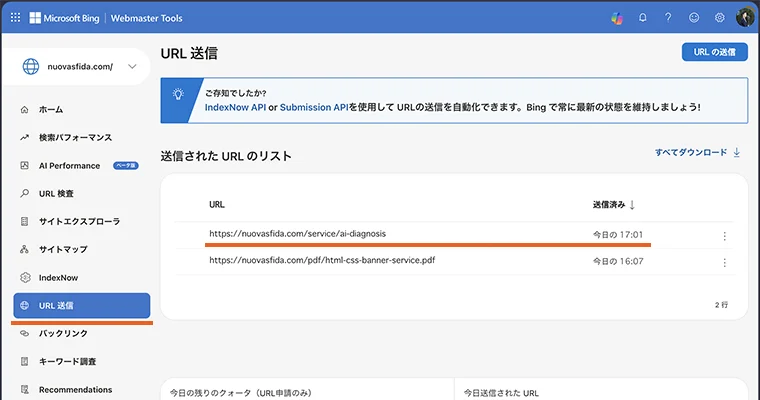This screenshot has width=760, height=400.
Task: Click the 2 行 row count
Action: tap(721, 305)
